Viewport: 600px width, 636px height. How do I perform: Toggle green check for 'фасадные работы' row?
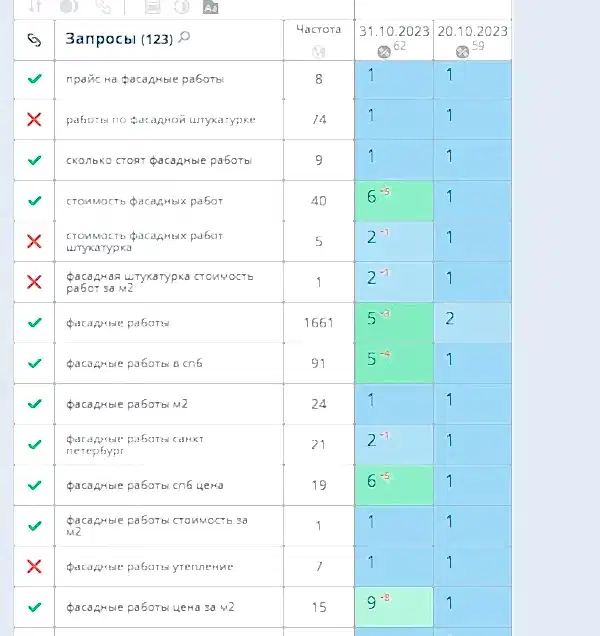click(x=34, y=323)
